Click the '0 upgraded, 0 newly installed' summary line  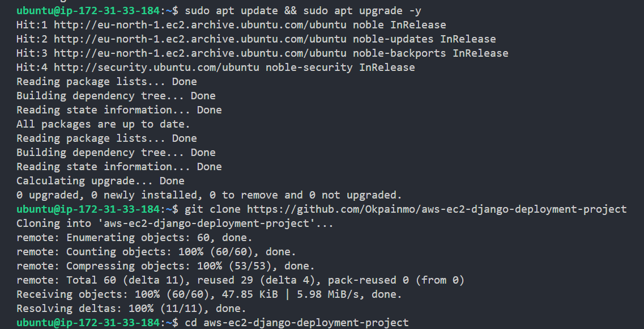tap(209, 195)
